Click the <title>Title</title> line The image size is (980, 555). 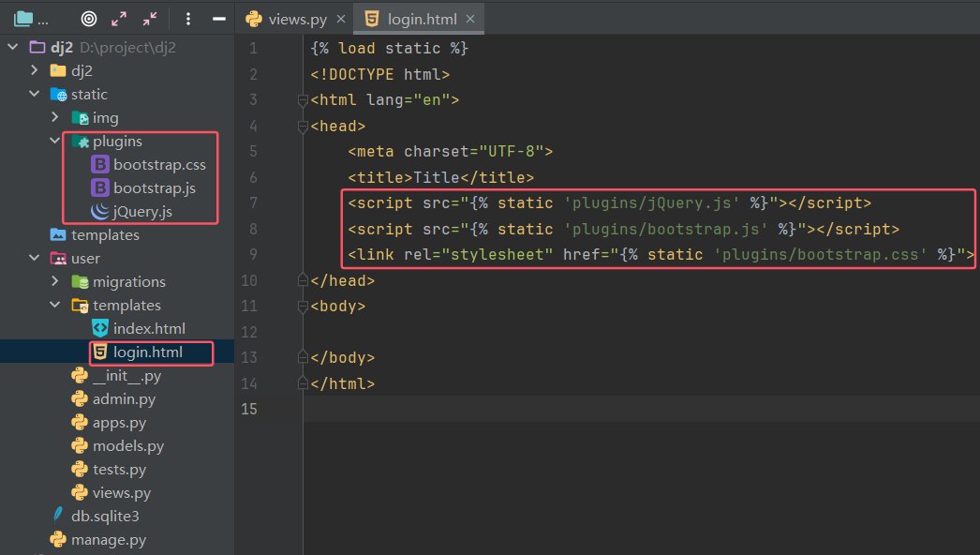coord(441,178)
